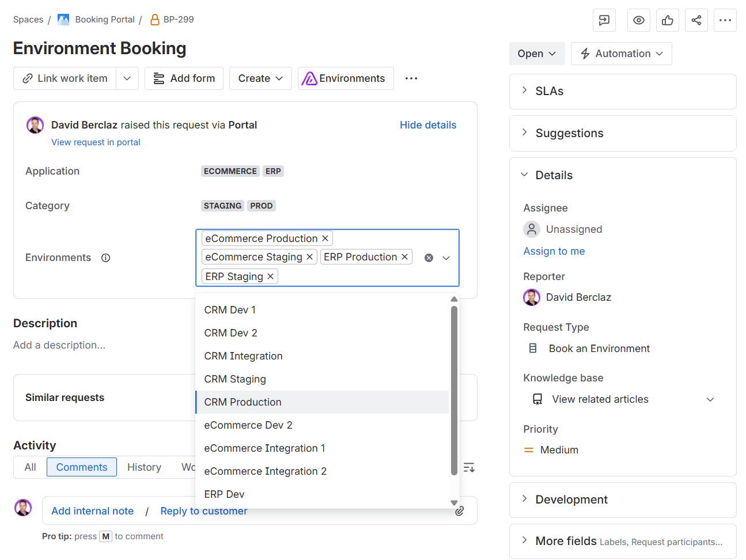The width and height of the screenshot is (746, 560).
Task: Click the attachment paperclip icon
Action: point(460,511)
